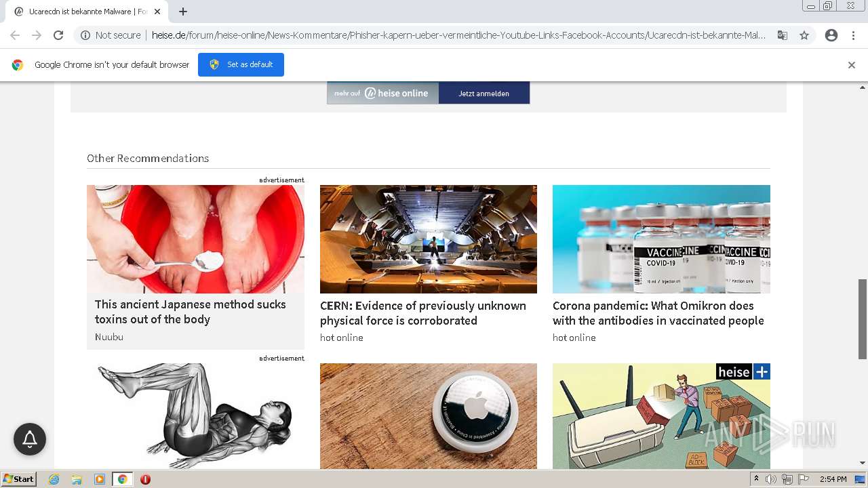Open the muscle exercise illustration ad

(x=195, y=416)
